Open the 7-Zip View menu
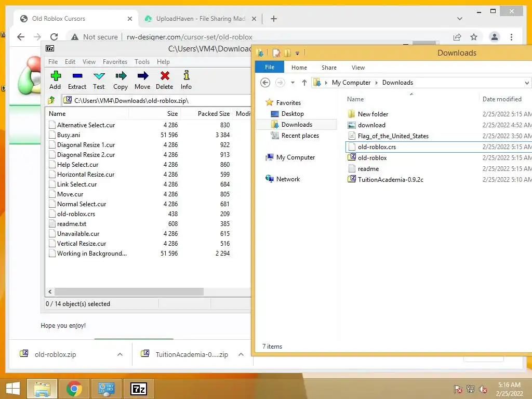The image size is (532, 399). (x=89, y=62)
